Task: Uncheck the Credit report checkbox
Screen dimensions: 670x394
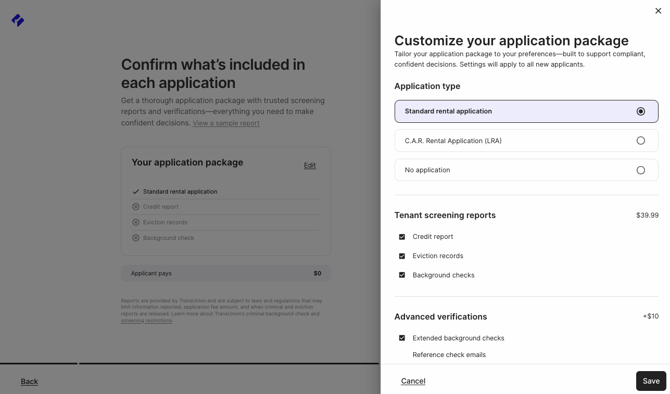Action: coord(402,237)
